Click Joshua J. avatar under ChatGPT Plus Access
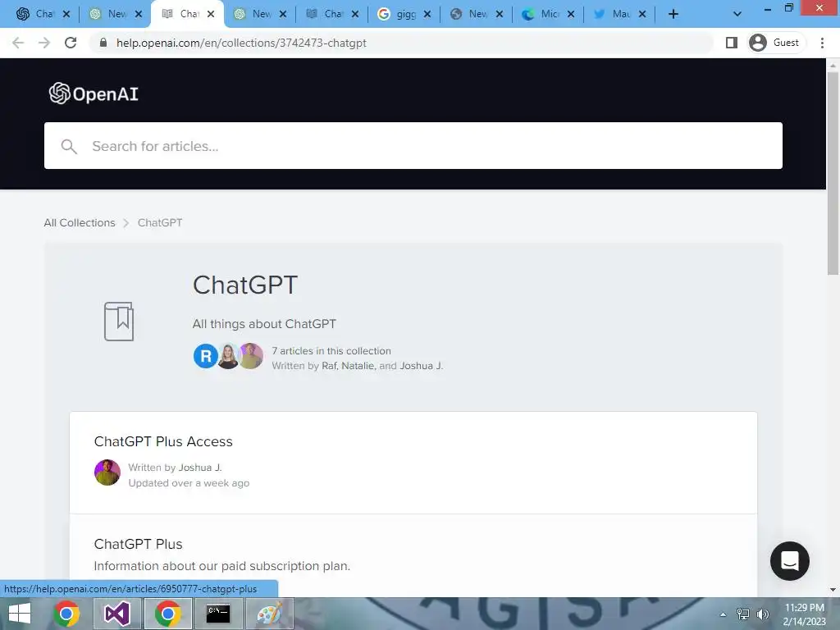 coord(107,472)
